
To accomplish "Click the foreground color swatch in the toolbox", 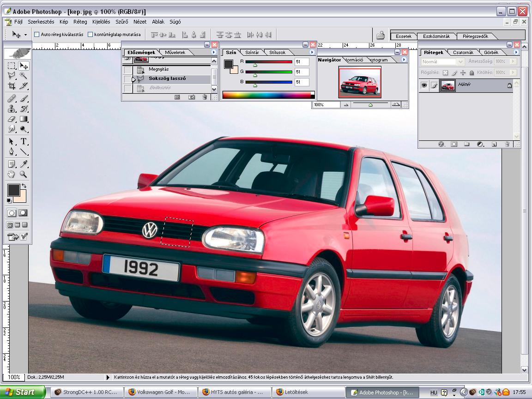I will (13, 189).
